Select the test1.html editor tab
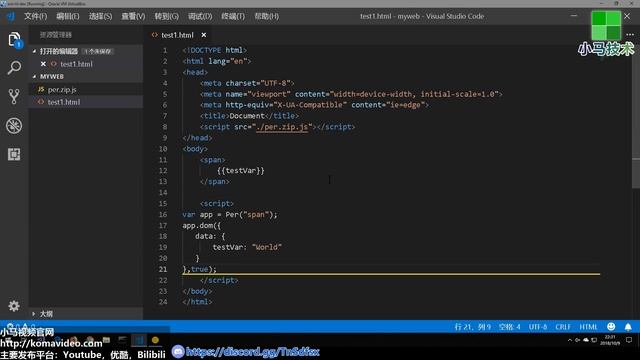The width and height of the screenshot is (640, 360). (x=177, y=35)
